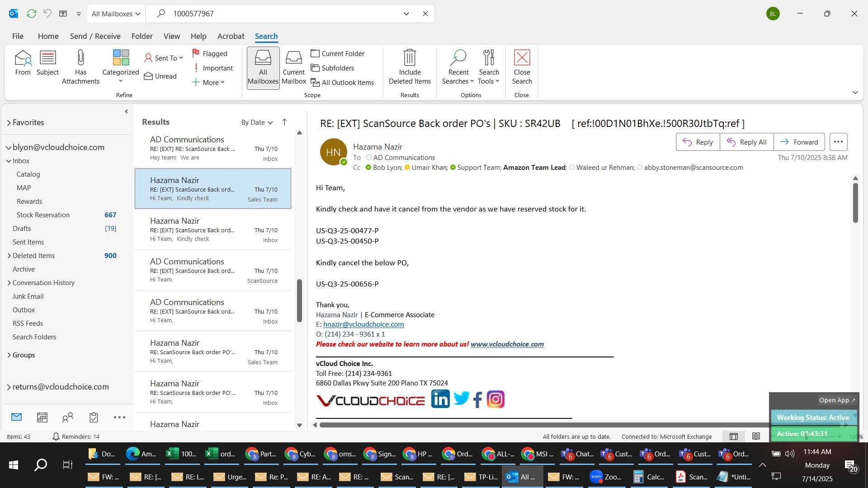This screenshot has width=868, height=488.
Task: Open the hnazir@vcloudchoice.com email link
Action: pyautogui.click(x=363, y=324)
